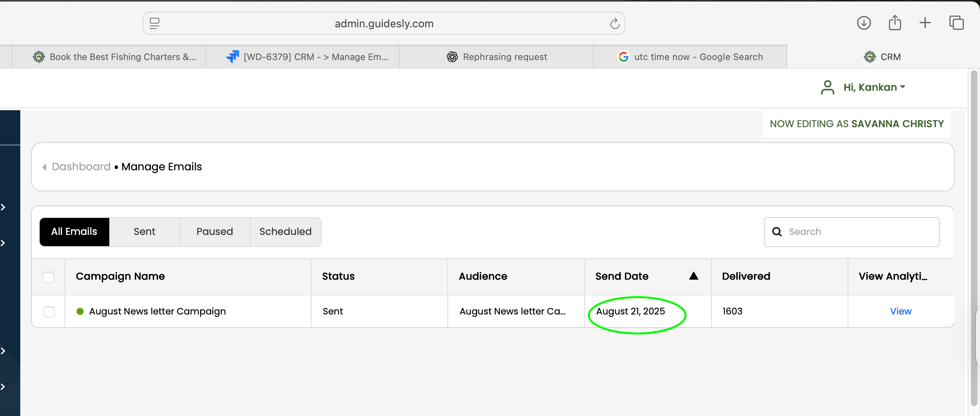Click the page reload icon in address bar
Viewport: 980px width, 416px height.
coord(615,24)
